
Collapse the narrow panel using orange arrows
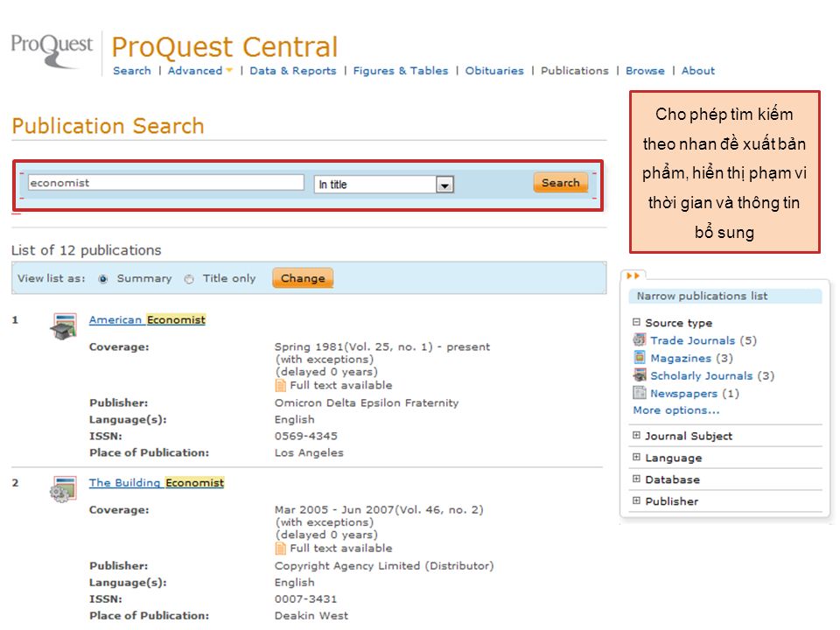click(x=633, y=276)
